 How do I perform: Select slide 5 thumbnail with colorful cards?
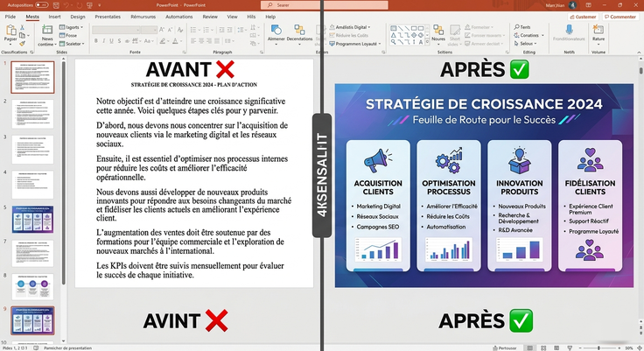click(x=32, y=219)
